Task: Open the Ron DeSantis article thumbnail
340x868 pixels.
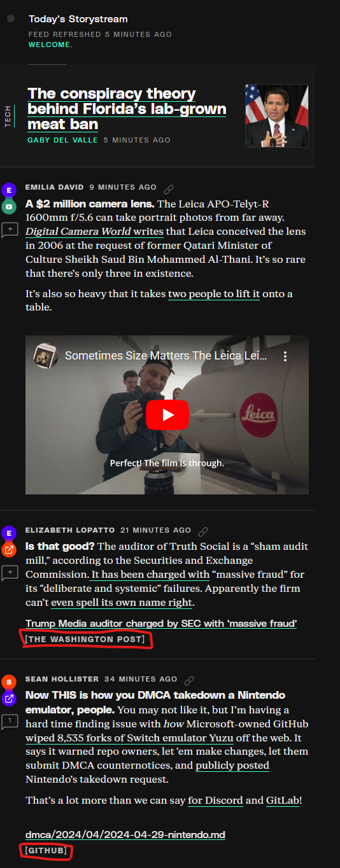Action: (x=276, y=116)
